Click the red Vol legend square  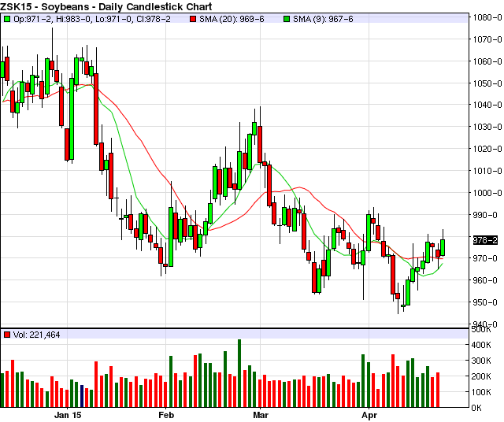tap(7, 335)
